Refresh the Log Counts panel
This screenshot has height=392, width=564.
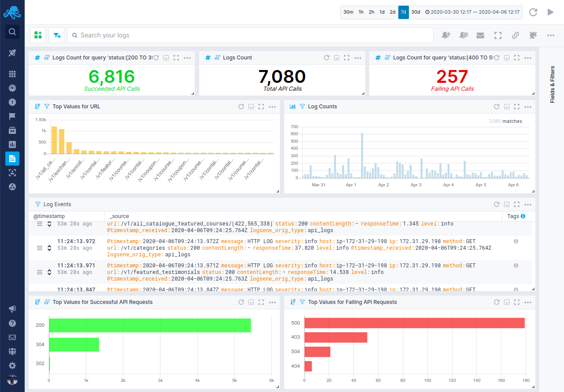pyautogui.click(x=497, y=106)
